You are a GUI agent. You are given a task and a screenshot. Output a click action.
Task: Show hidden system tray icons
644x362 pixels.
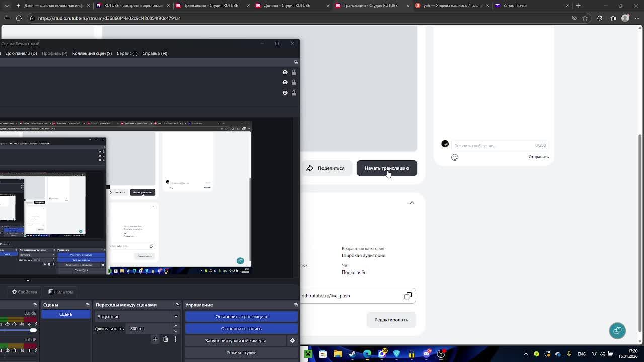pos(526,354)
